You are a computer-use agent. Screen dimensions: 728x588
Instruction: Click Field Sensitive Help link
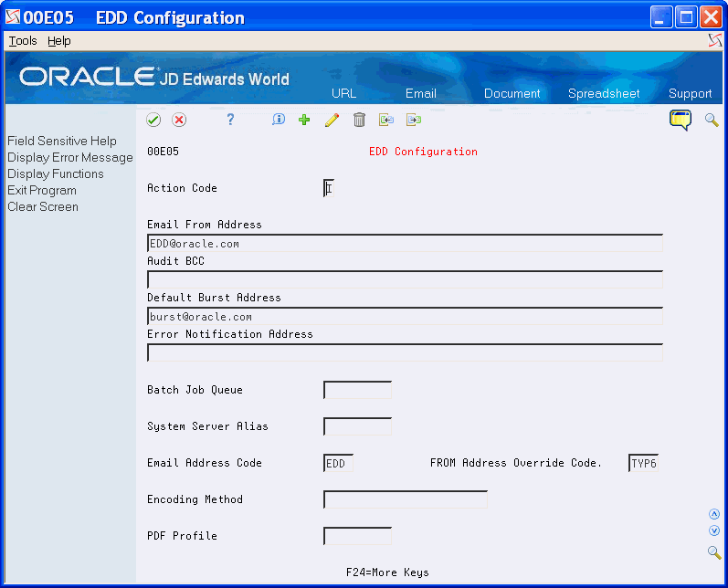(62, 142)
